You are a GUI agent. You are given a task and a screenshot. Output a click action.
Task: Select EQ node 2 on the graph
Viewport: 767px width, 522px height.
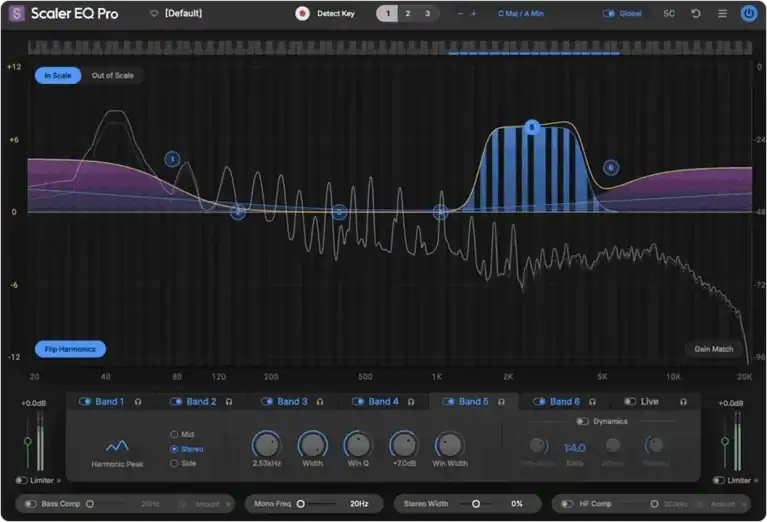238,212
